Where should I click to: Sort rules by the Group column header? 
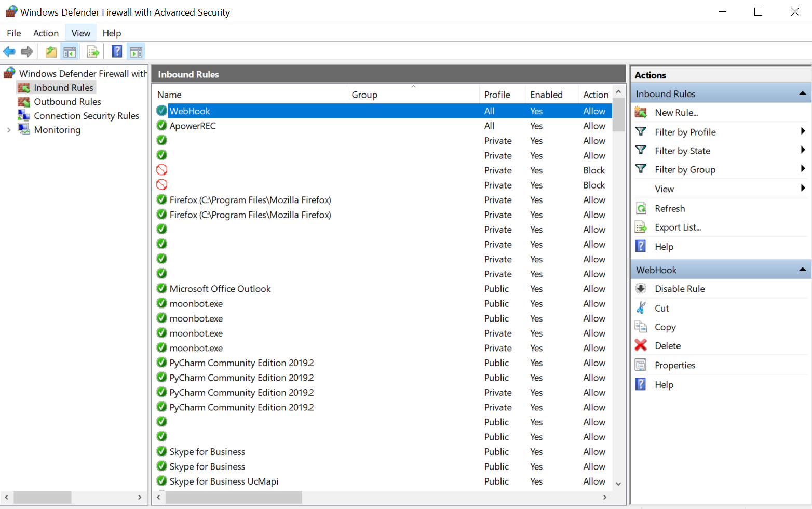click(413, 95)
